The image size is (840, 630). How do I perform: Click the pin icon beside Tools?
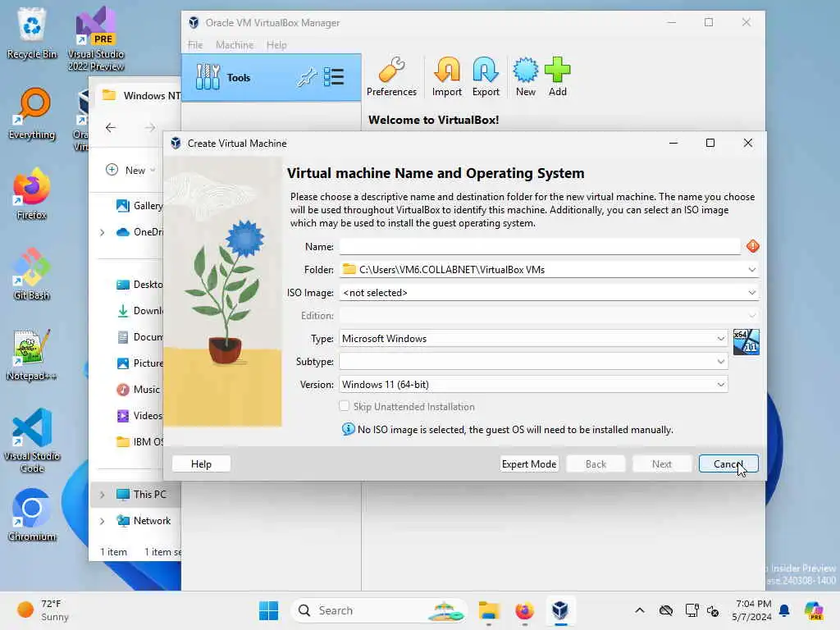coord(307,78)
